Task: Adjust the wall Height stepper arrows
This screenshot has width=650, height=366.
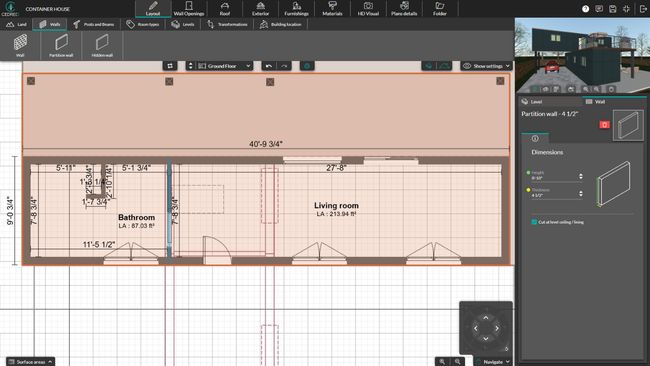Action: coord(580,176)
